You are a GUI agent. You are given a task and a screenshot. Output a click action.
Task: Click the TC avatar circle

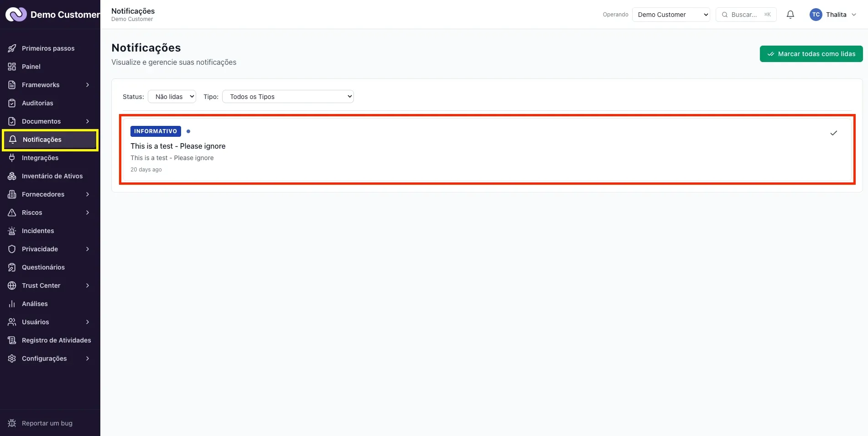click(x=816, y=15)
